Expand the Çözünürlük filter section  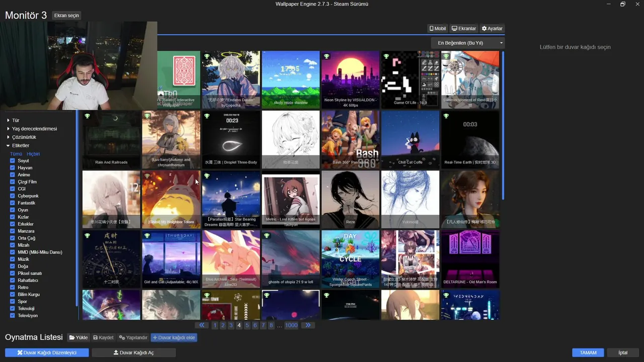21,137
